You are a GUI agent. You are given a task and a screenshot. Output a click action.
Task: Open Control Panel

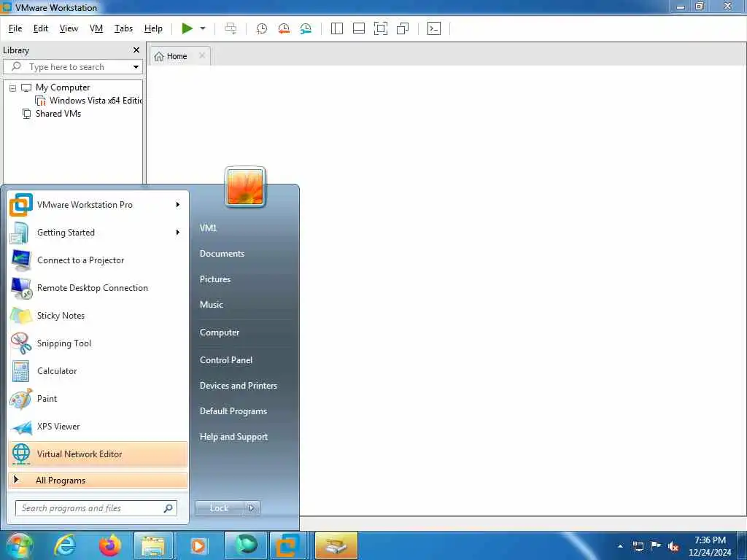pyautogui.click(x=226, y=360)
